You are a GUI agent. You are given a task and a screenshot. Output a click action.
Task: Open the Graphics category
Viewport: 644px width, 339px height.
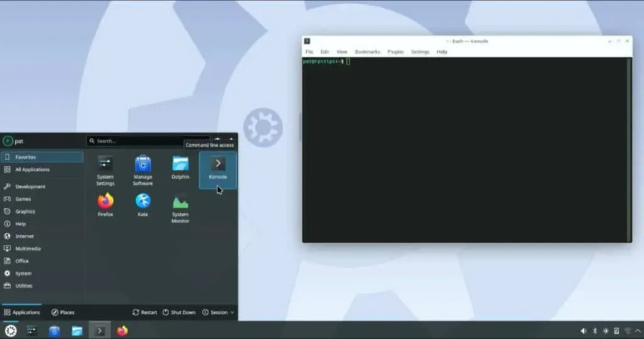click(42, 211)
